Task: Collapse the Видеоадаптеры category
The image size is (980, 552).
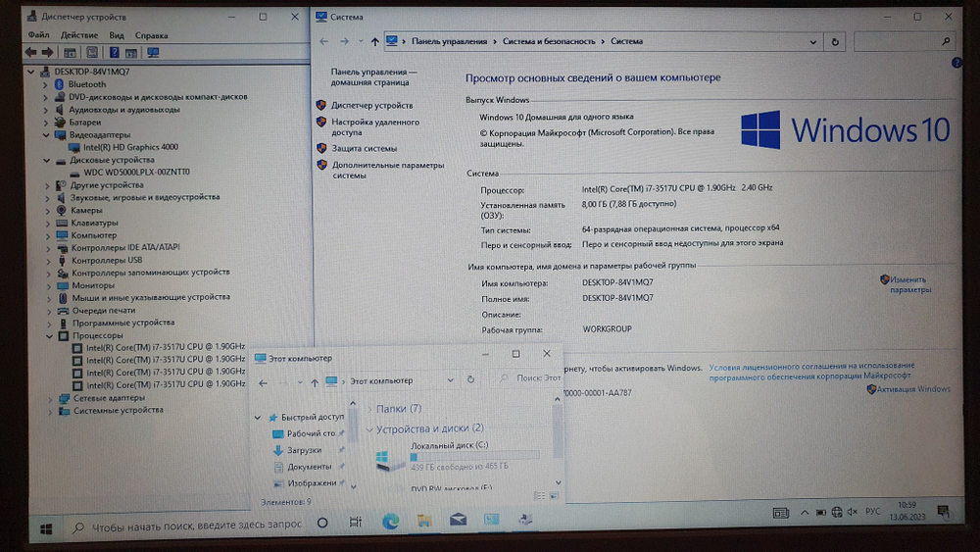Action: [x=46, y=135]
